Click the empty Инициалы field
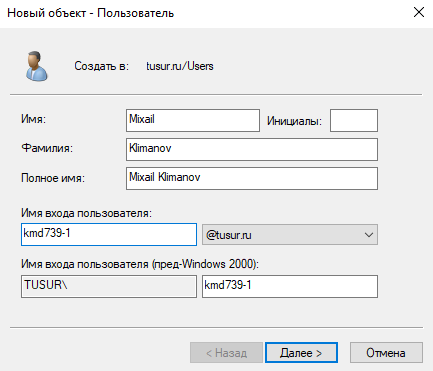 click(354, 120)
